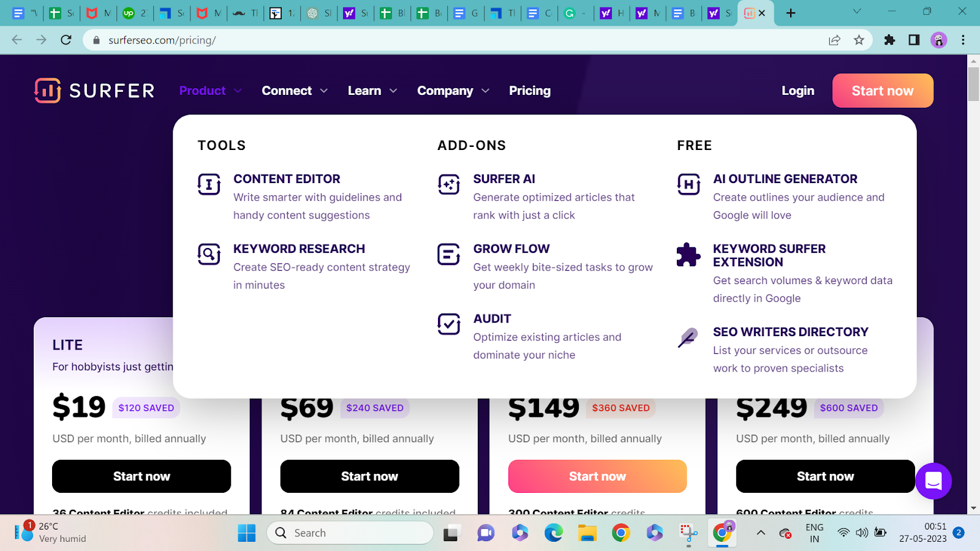Open the Connect menu

[x=287, y=91]
